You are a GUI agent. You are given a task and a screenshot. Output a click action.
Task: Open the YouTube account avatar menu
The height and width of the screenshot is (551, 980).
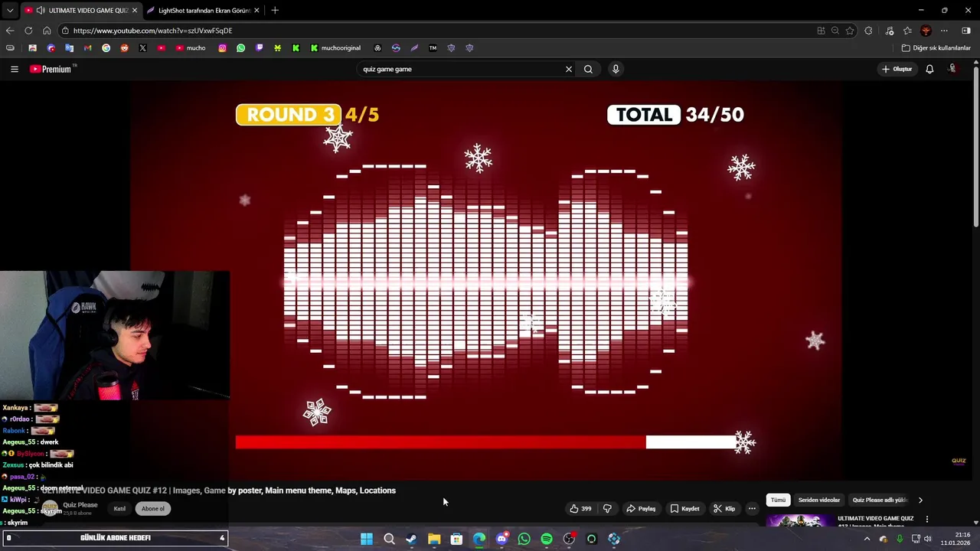pyautogui.click(x=952, y=69)
